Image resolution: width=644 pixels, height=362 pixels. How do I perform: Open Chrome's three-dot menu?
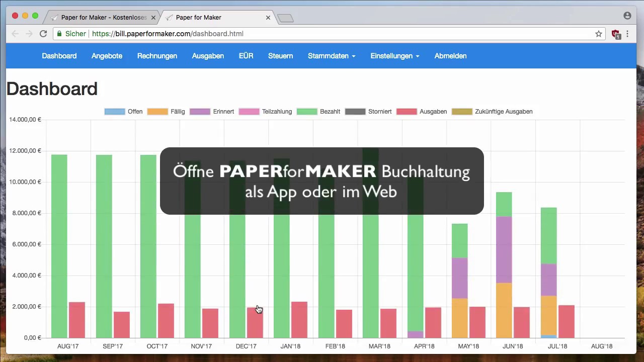click(627, 34)
